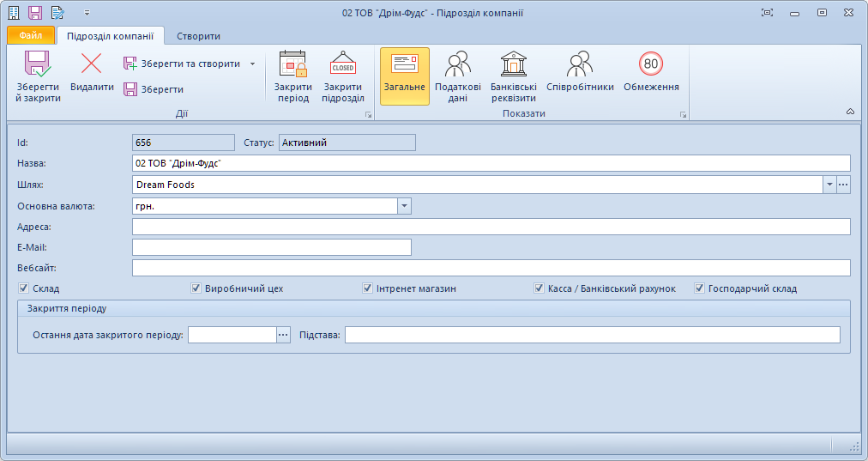Open the Файл menu tab

[x=31, y=36]
